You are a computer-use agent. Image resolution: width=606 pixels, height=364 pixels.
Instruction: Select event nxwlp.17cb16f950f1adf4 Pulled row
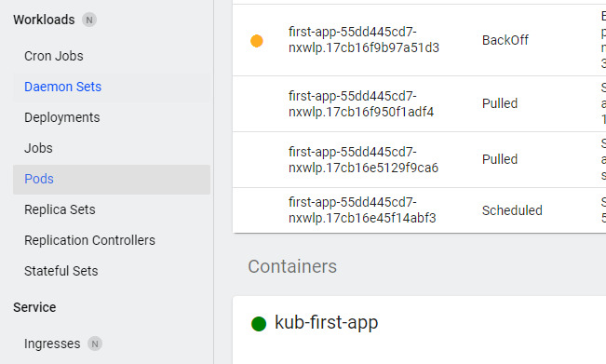(x=419, y=104)
